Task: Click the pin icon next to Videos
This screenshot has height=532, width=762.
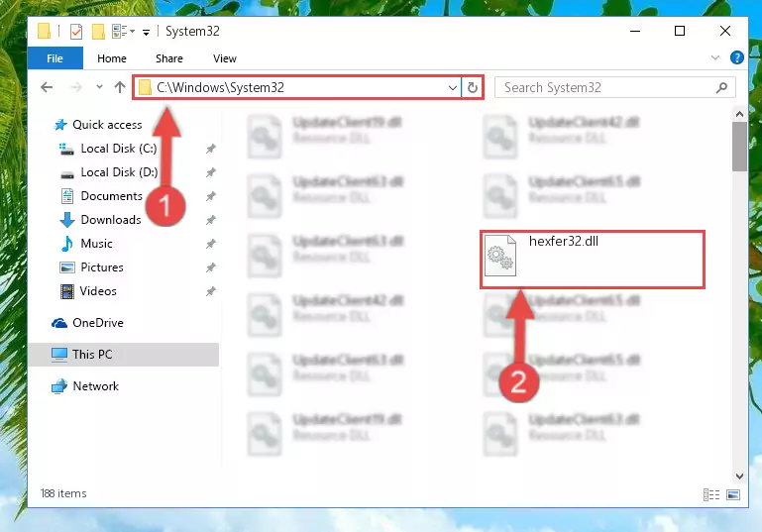Action: click(x=210, y=291)
